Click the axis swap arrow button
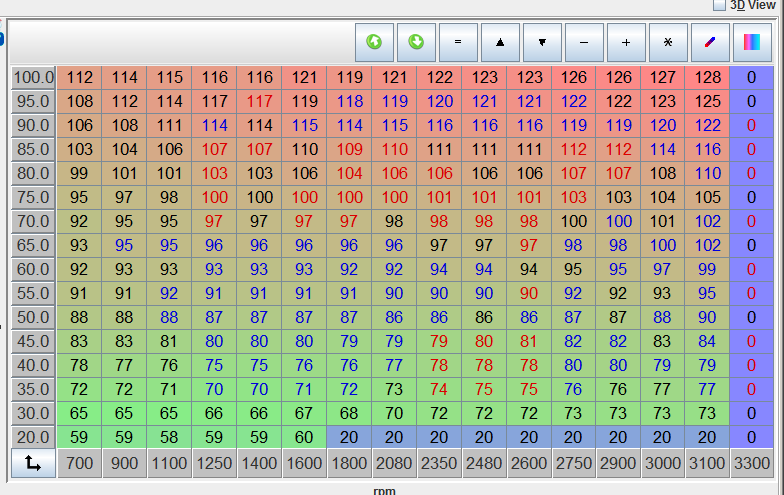The height and width of the screenshot is (495, 784). [x=33, y=463]
